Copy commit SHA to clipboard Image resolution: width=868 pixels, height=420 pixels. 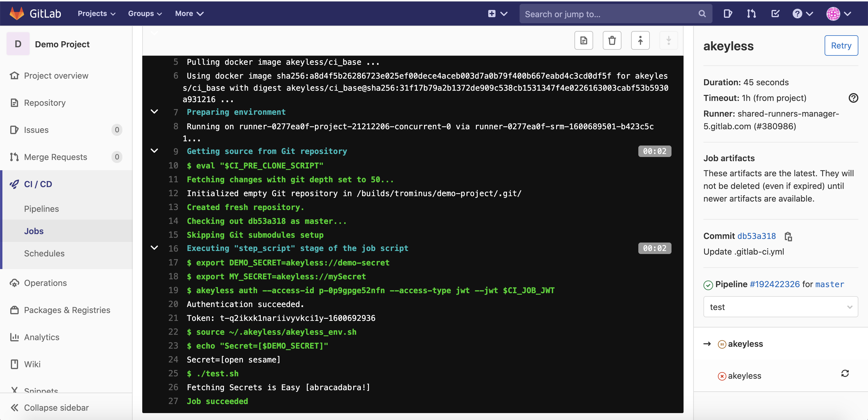788,237
